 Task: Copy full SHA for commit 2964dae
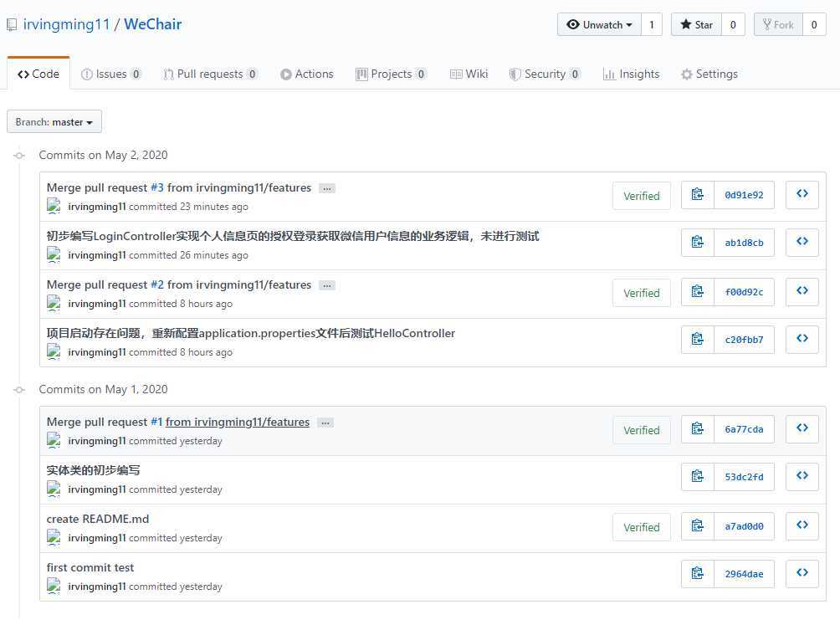pos(698,574)
